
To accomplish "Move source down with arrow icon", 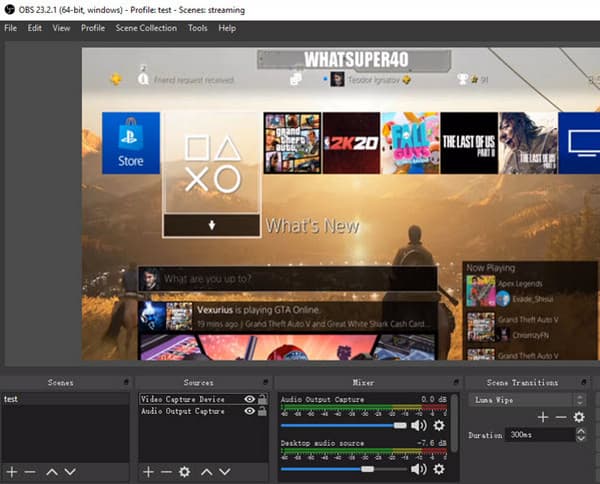I will tap(225, 472).
